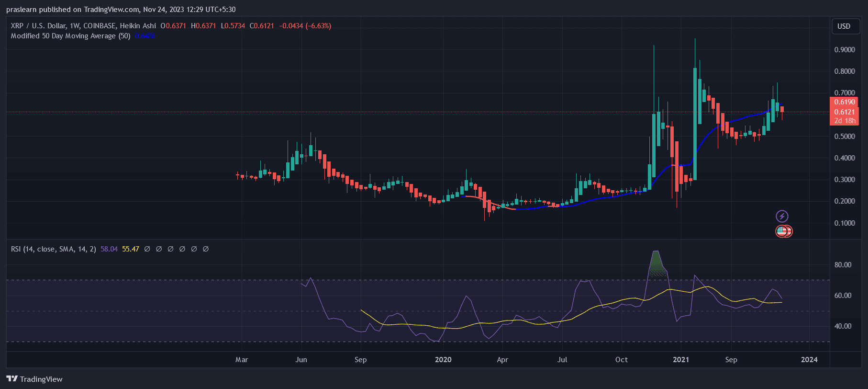
Task: Click the 0.6190 price label on axis
Action: tap(844, 102)
